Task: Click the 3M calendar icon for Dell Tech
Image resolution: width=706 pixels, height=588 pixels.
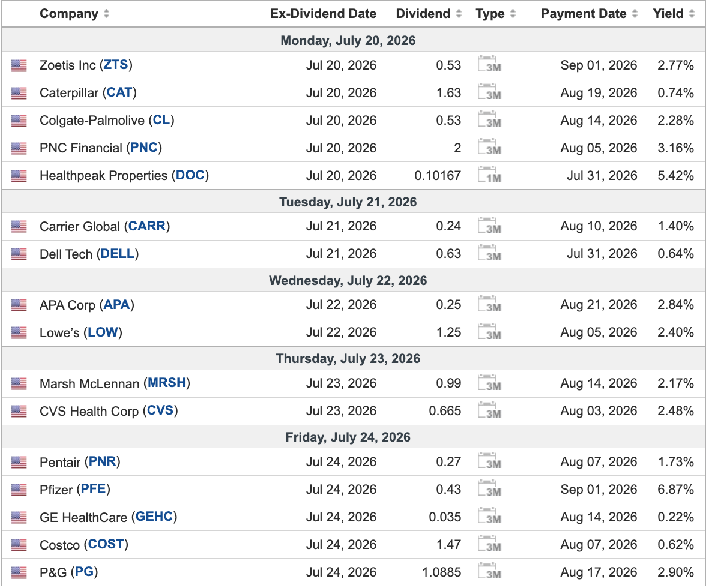Action: pyautogui.click(x=489, y=253)
